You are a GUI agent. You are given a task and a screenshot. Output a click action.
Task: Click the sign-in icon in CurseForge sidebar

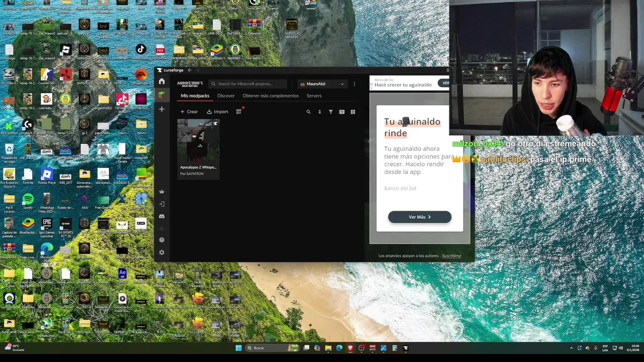click(162, 204)
